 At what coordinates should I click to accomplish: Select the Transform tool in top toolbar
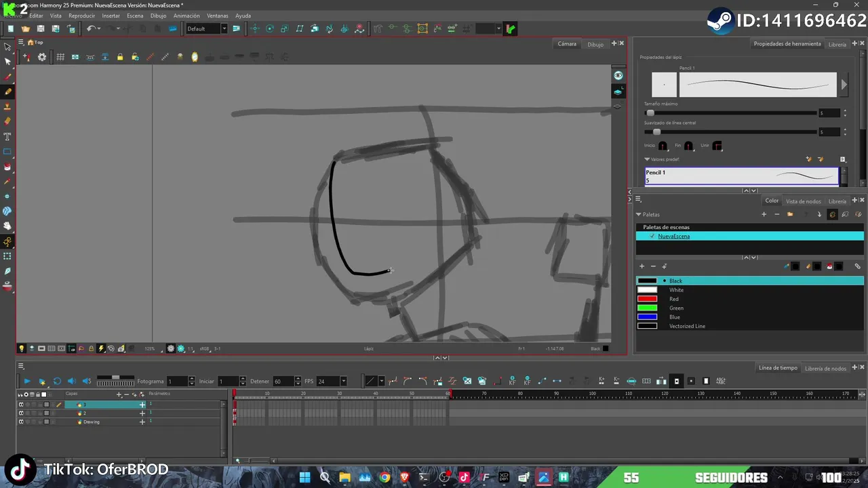tap(255, 28)
